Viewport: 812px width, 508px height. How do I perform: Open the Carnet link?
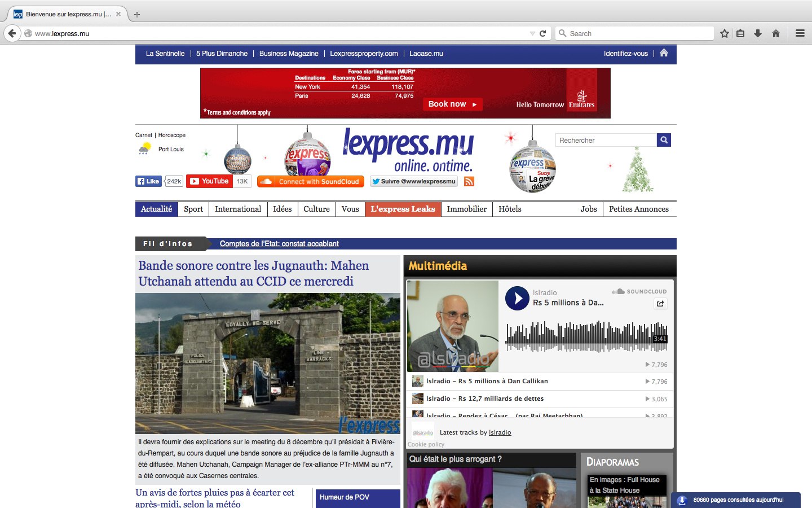pyautogui.click(x=144, y=135)
